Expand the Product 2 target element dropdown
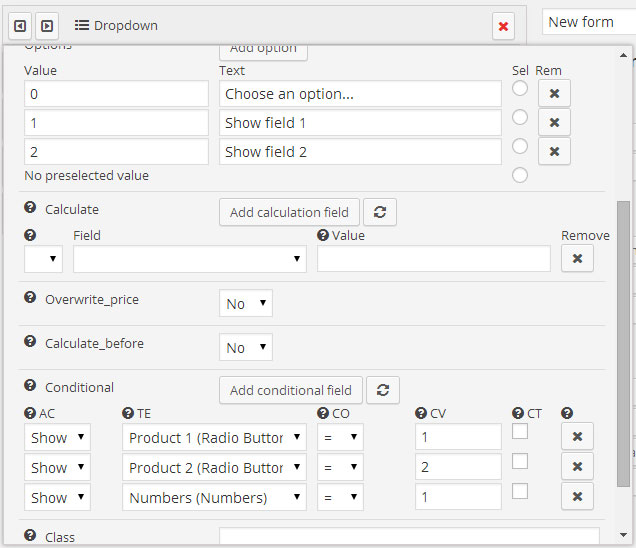 215,468
